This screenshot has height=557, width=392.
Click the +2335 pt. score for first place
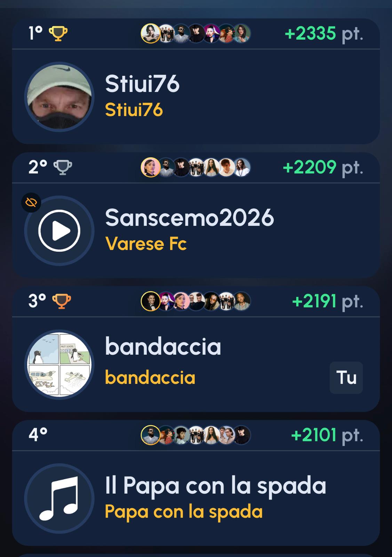324,34
